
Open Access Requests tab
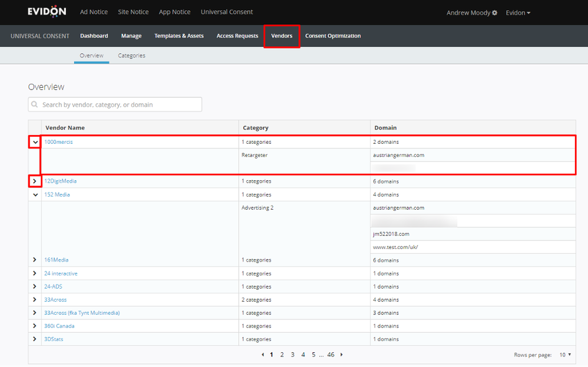[x=237, y=36]
